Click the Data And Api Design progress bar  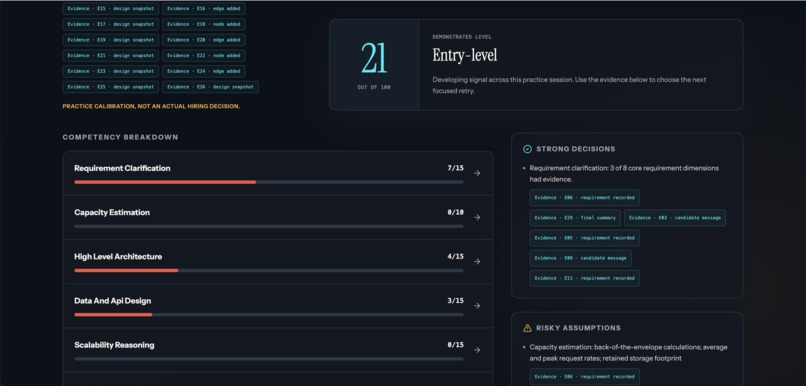click(269, 315)
